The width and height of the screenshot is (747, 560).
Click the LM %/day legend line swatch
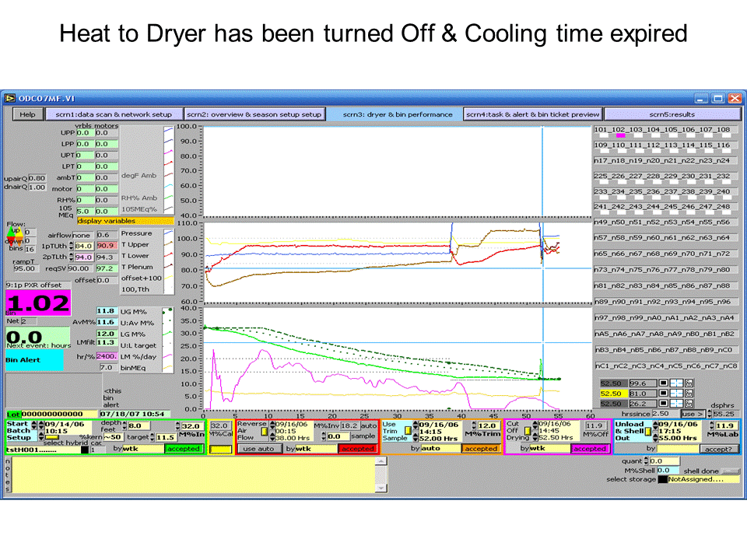pos(168,357)
